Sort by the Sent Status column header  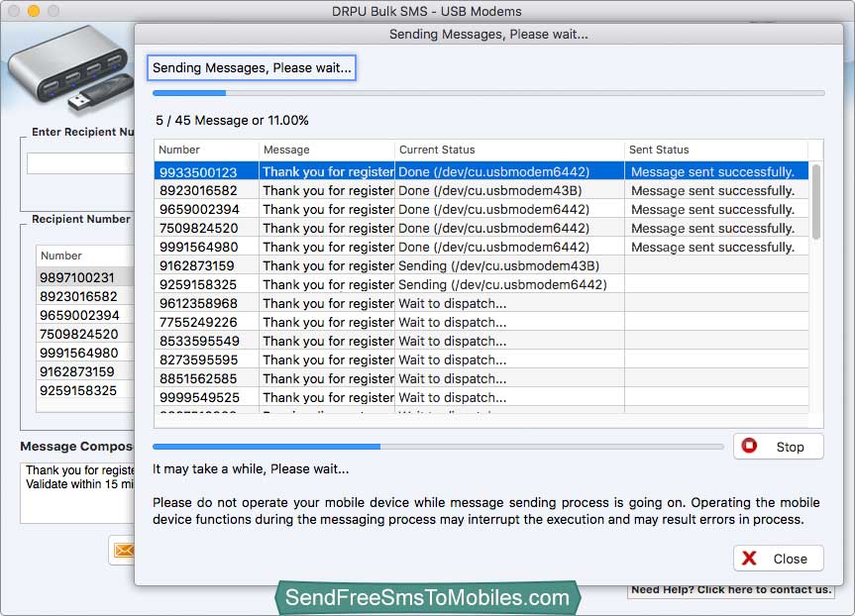(716, 150)
